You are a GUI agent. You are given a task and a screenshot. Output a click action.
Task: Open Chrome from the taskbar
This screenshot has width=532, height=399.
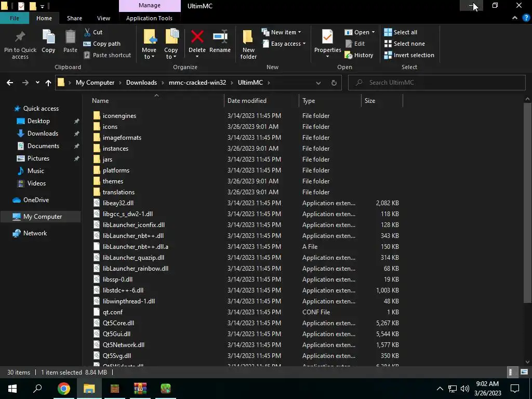(x=63, y=389)
